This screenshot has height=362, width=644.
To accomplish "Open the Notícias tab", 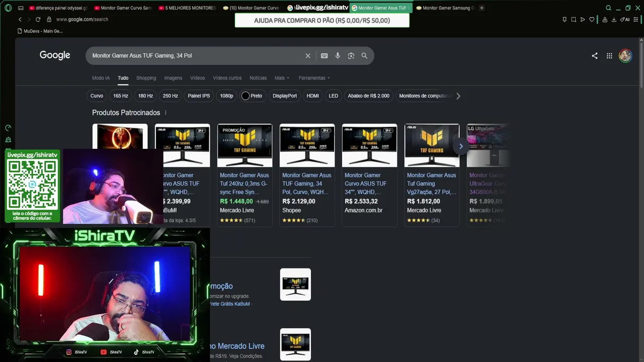I will click(x=258, y=78).
